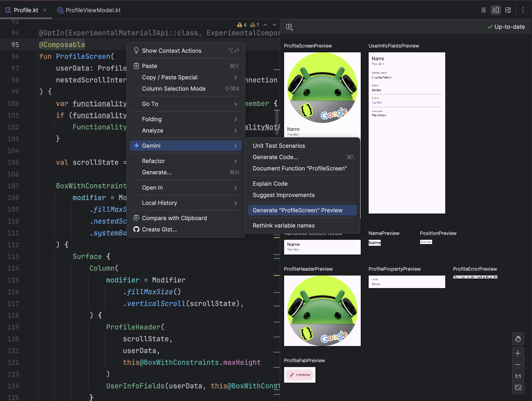Select 'Document Function ProfileScreen'

[300, 168]
